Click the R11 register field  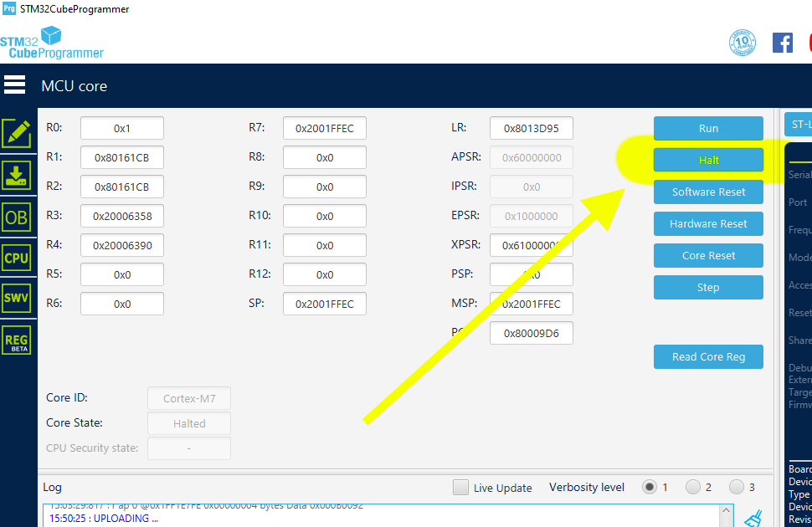click(325, 245)
